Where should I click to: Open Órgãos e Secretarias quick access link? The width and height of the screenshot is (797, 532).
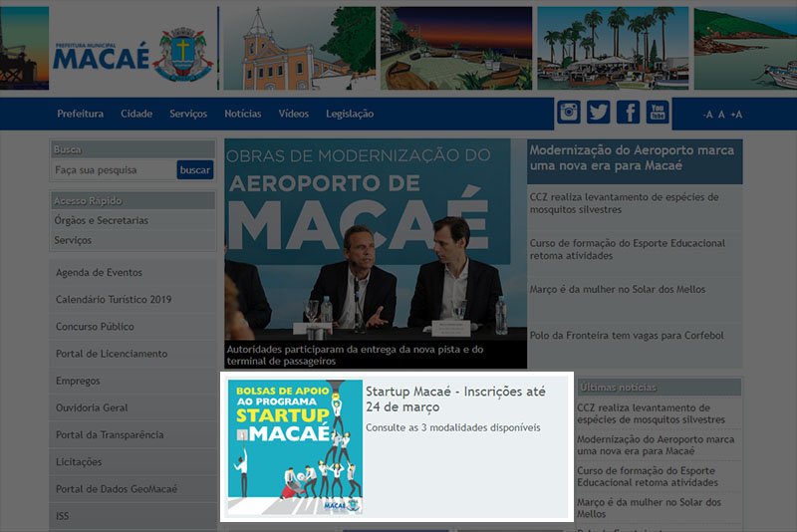(102, 220)
